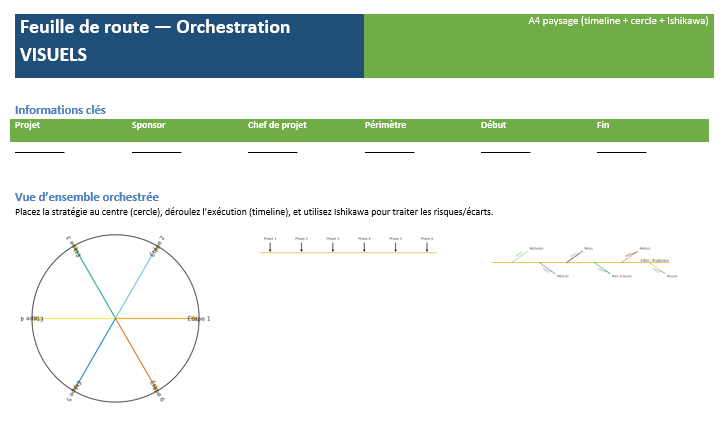The image size is (725, 443).
Task: Click the Vue d'ensemble orchestrée heading
Action: (x=87, y=197)
